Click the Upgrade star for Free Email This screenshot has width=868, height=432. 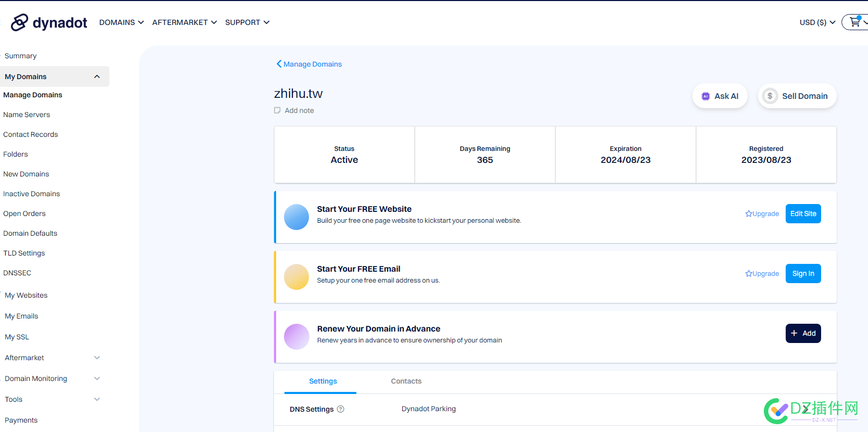749,273
